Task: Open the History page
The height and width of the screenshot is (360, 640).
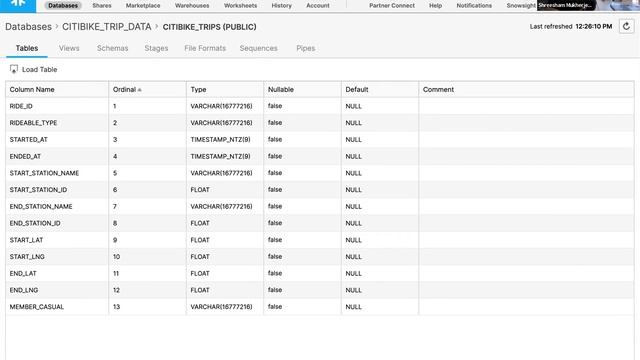Action: click(x=282, y=6)
